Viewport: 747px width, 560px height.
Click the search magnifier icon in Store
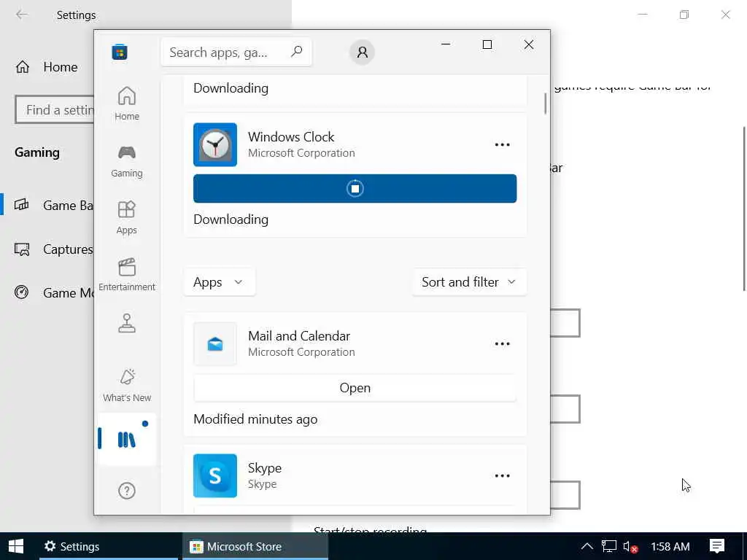tap(296, 52)
